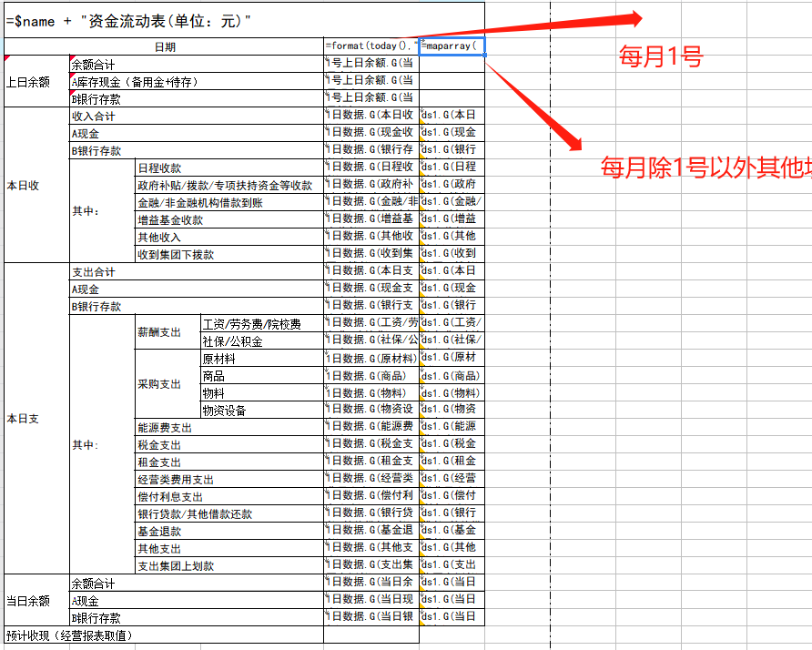This screenshot has height=650, width=812.
Task: Select the 日程收款 cell
Action: click(x=229, y=168)
